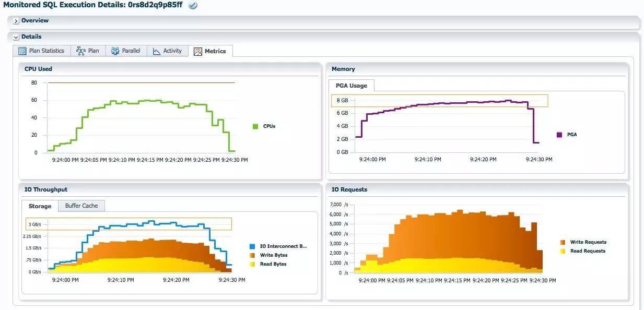Click the checkmark icon beside the SQL ID
This screenshot has height=310, width=644.
tap(193, 5)
